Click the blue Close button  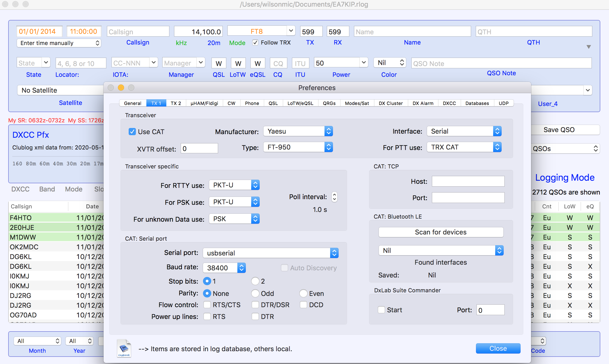tap(498, 348)
